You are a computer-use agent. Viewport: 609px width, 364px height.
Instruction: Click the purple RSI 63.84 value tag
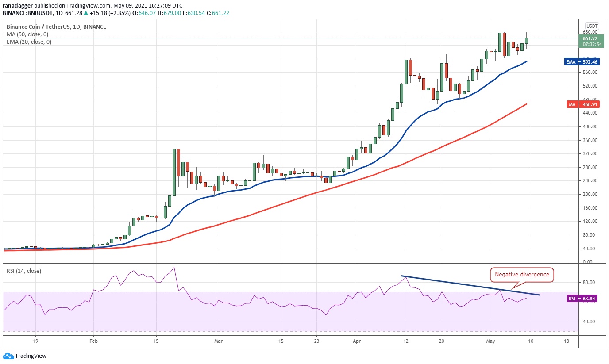click(x=582, y=299)
